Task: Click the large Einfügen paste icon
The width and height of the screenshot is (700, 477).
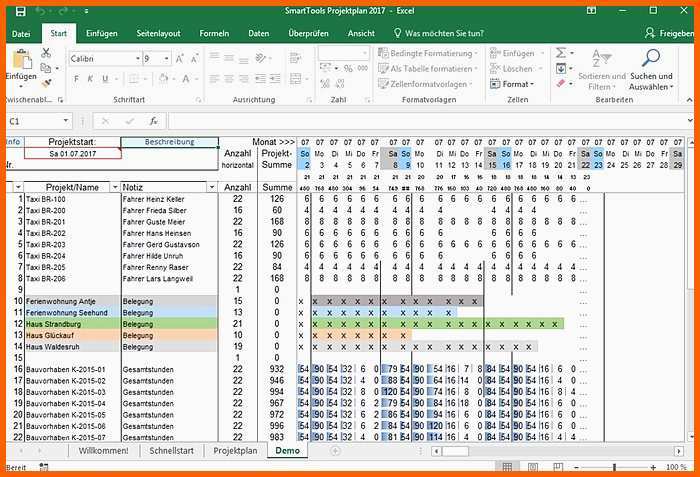Action: 21,60
